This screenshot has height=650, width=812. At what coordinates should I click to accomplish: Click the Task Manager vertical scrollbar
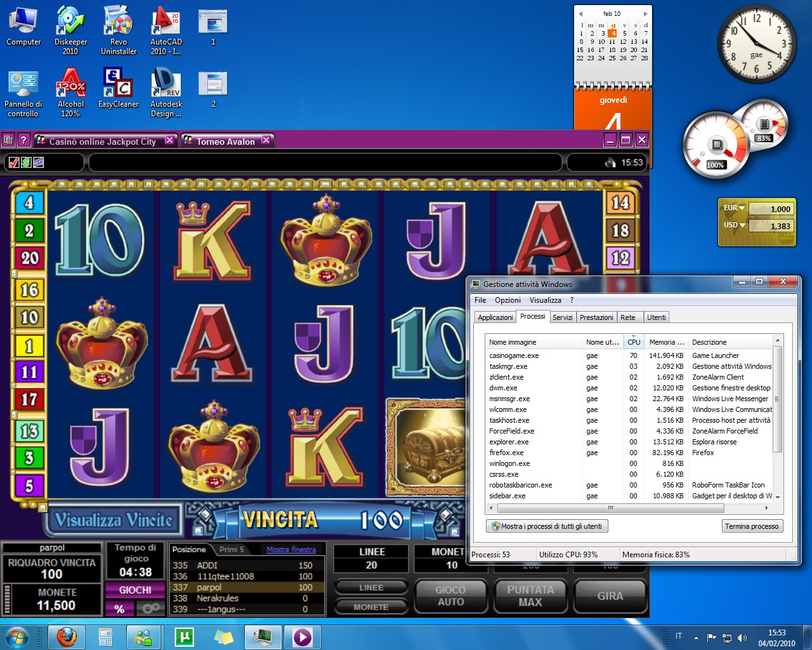(x=777, y=400)
